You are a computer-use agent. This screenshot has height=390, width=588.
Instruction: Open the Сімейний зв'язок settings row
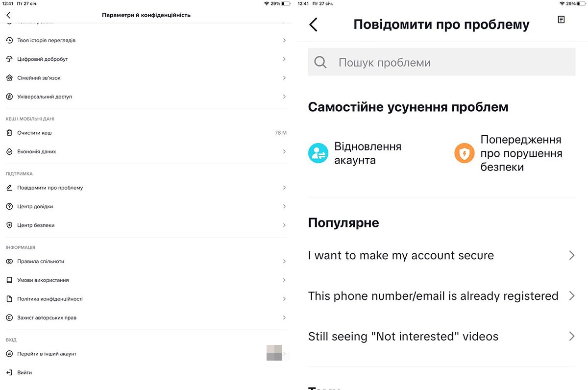pos(146,78)
